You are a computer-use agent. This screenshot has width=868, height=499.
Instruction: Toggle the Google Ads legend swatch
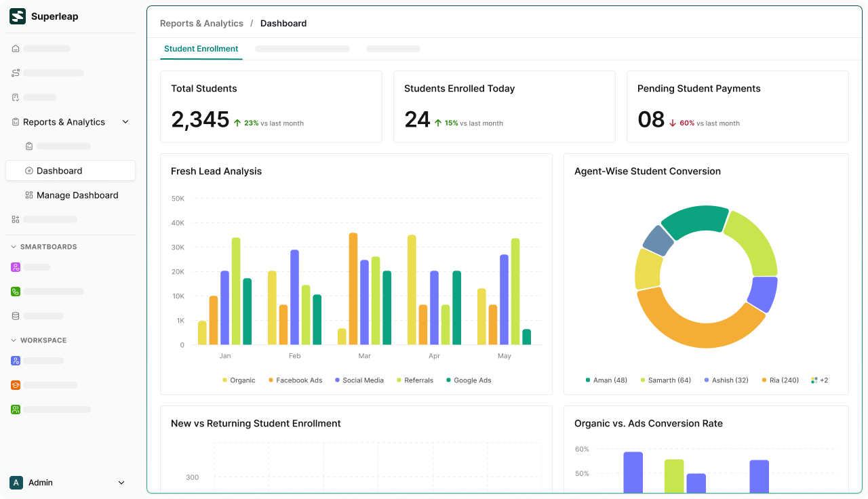[448, 380]
